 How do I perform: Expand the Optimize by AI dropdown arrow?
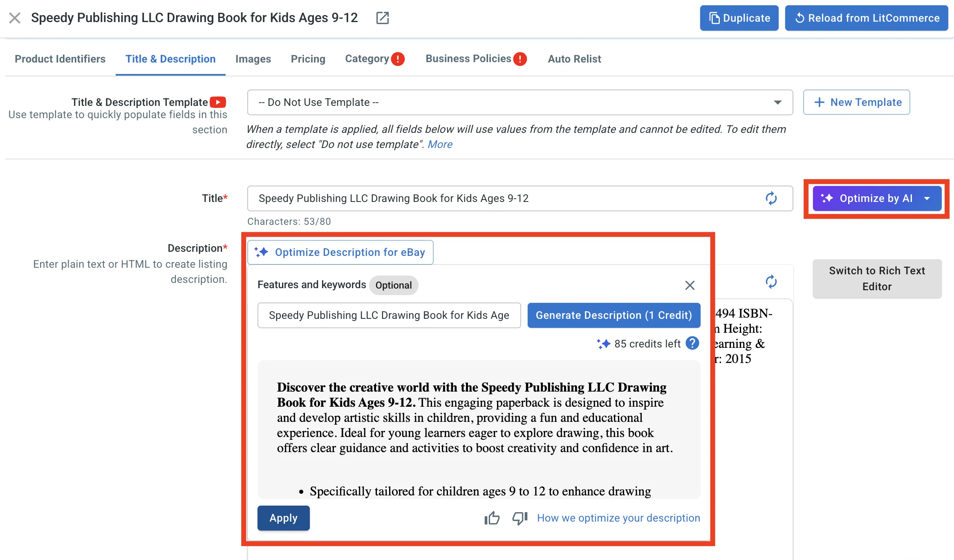click(x=927, y=198)
